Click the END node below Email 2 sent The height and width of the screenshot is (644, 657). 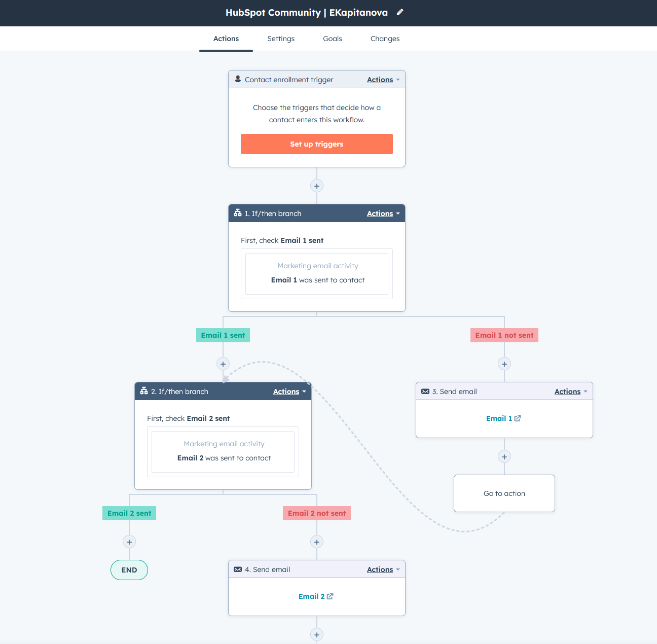click(x=129, y=569)
